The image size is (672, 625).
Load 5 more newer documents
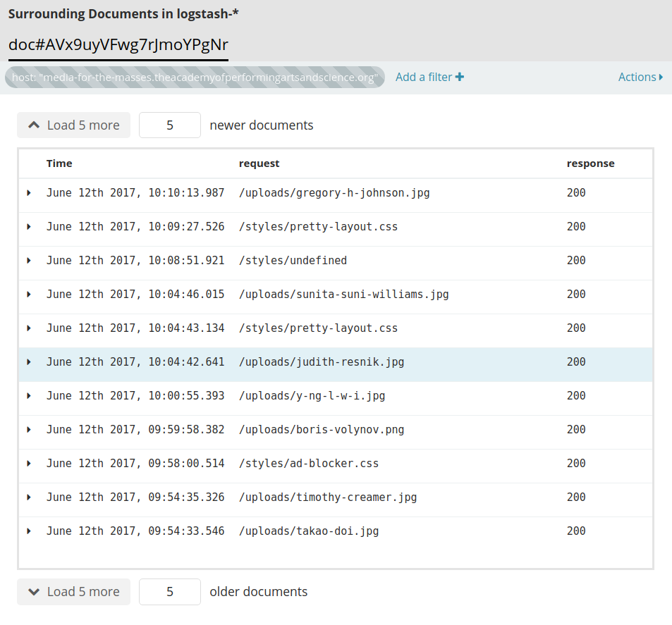point(73,125)
